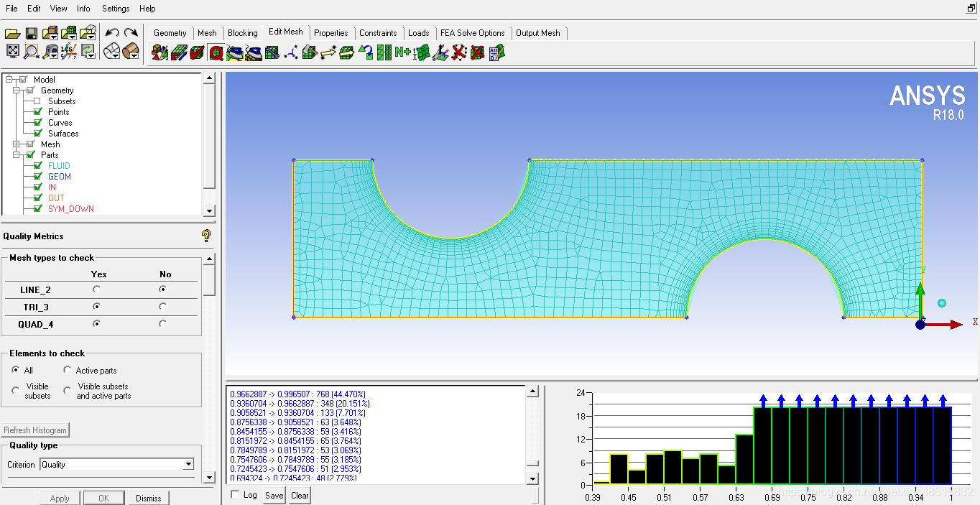The height and width of the screenshot is (505, 980).
Task: Collapse the Parts tree node
Action: point(17,155)
